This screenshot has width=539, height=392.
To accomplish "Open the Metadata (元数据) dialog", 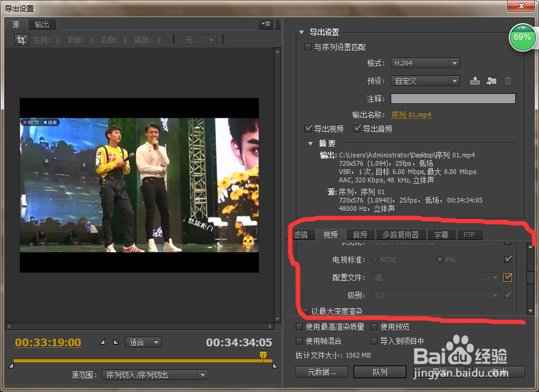I will coord(321,371).
